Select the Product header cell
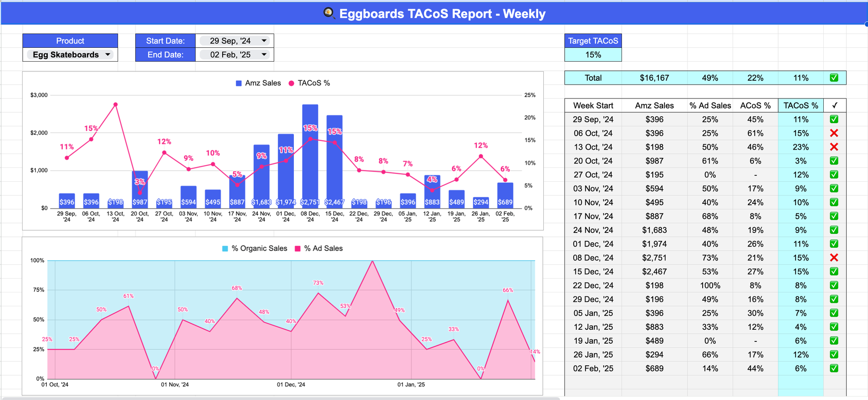Image resolution: width=868 pixels, height=400 pixels. pos(70,41)
